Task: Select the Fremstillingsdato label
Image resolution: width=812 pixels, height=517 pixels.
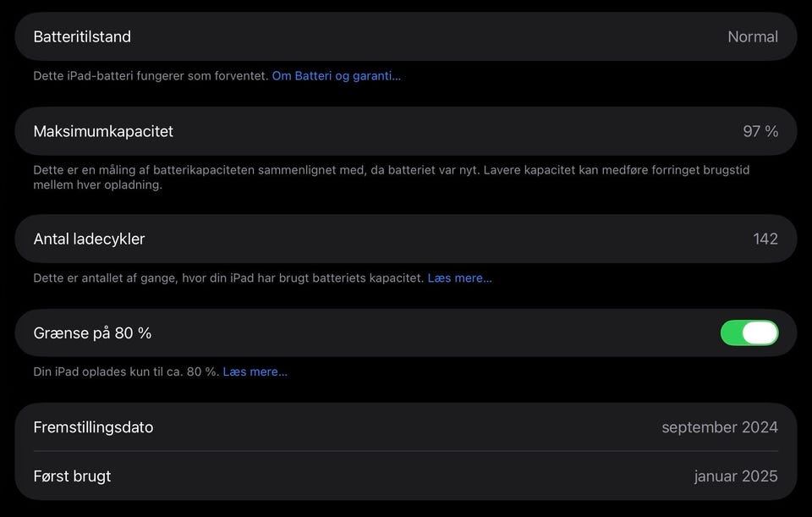Action: click(x=93, y=427)
